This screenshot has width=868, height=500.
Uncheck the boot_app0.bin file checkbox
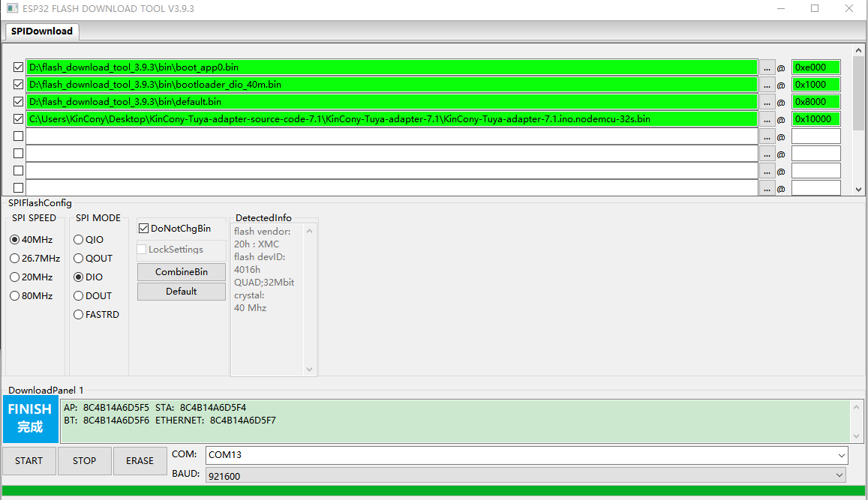[19, 67]
